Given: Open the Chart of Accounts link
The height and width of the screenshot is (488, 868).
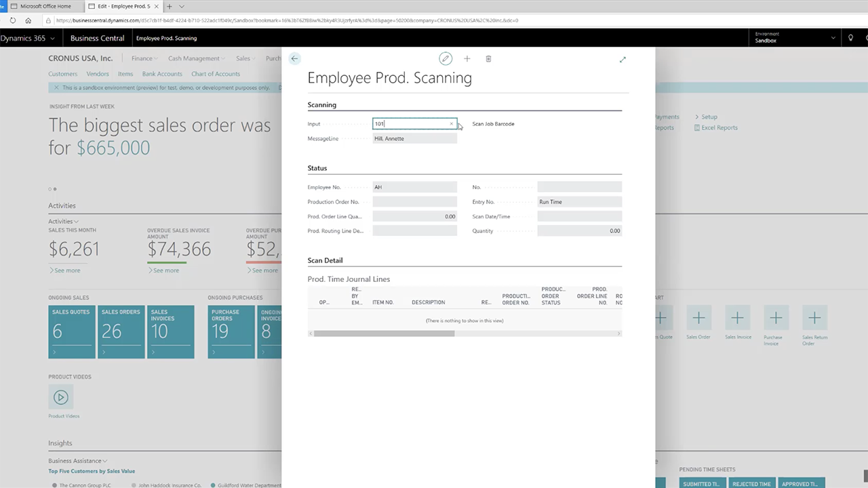Looking at the screenshot, I should point(216,74).
